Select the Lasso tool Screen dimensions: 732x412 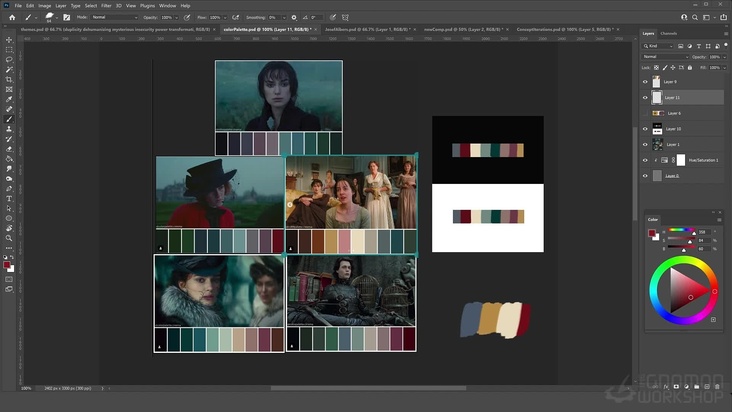[x=9, y=60]
